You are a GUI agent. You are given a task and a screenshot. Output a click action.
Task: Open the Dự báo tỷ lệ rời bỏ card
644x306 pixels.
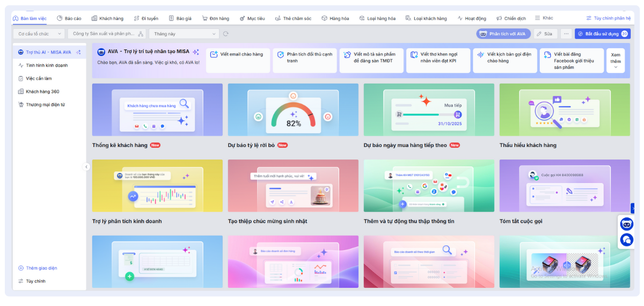(293, 116)
